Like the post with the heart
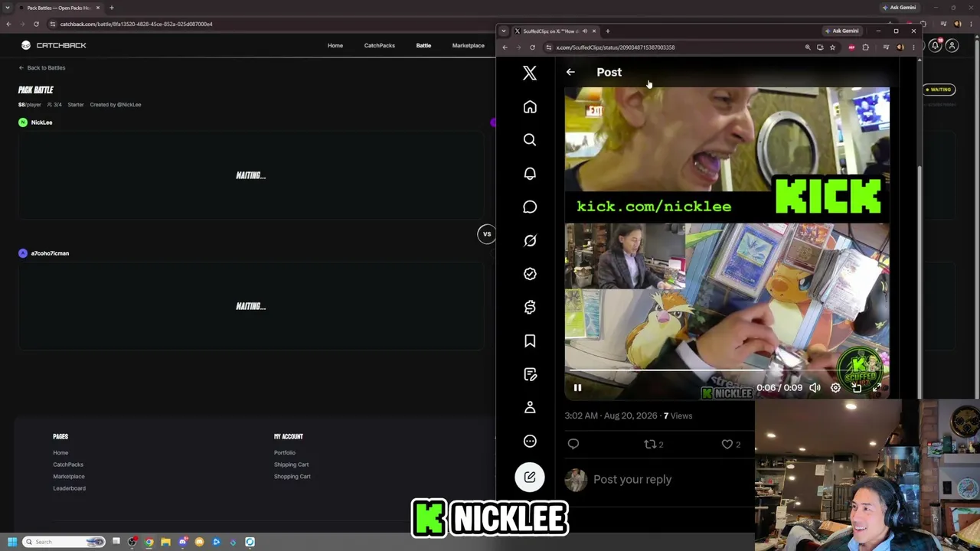Viewport: 980px width, 551px height. pos(731,444)
